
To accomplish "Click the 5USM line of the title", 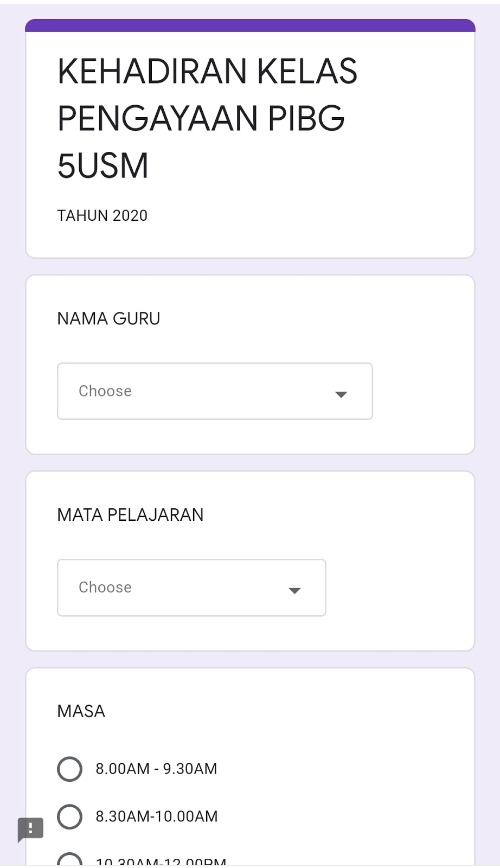I will (x=103, y=165).
